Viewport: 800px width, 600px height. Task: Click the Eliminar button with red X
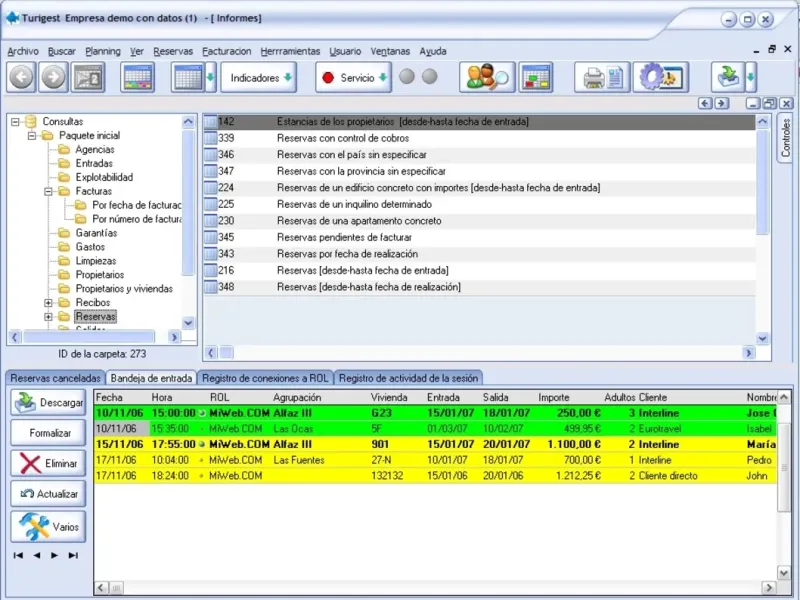point(49,464)
